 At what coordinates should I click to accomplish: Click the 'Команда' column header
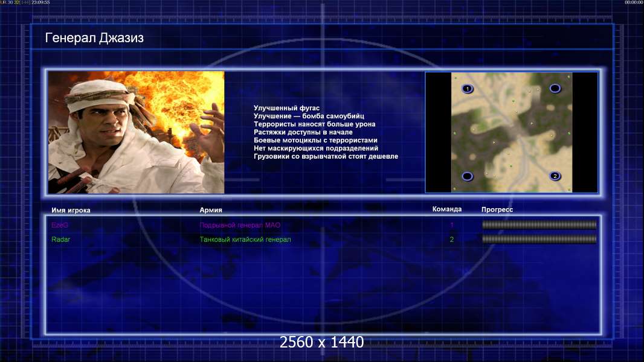(x=447, y=209)
